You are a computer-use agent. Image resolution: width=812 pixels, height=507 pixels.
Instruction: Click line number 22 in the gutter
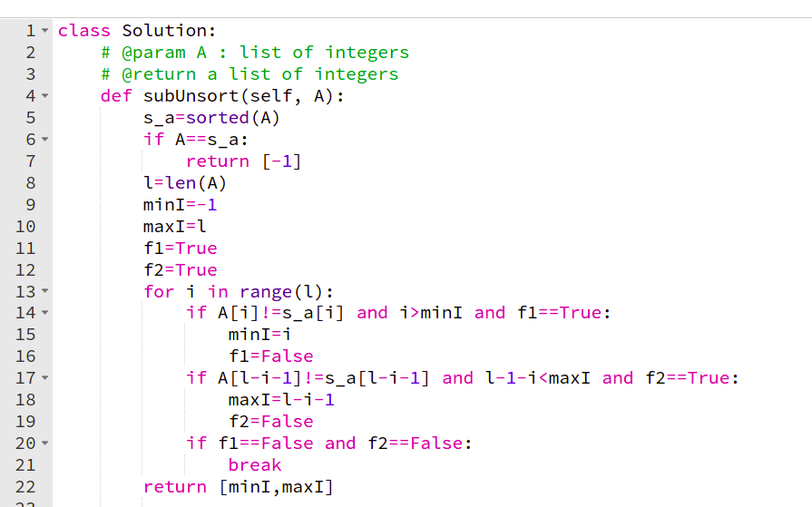coord(25,487)
